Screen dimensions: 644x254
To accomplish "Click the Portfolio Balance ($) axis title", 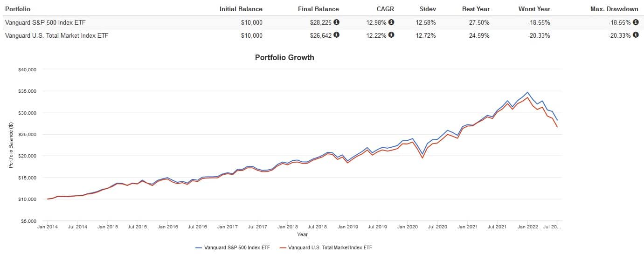I will coord(11,145).
